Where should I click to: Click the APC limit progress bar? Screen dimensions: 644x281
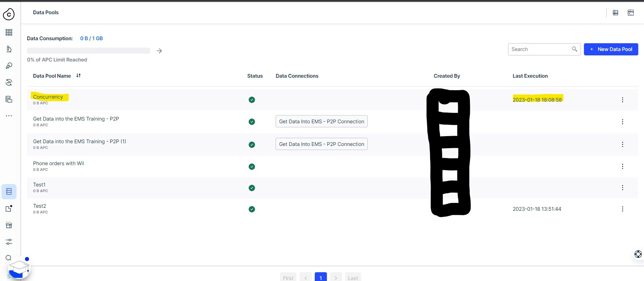click(88, 51)
